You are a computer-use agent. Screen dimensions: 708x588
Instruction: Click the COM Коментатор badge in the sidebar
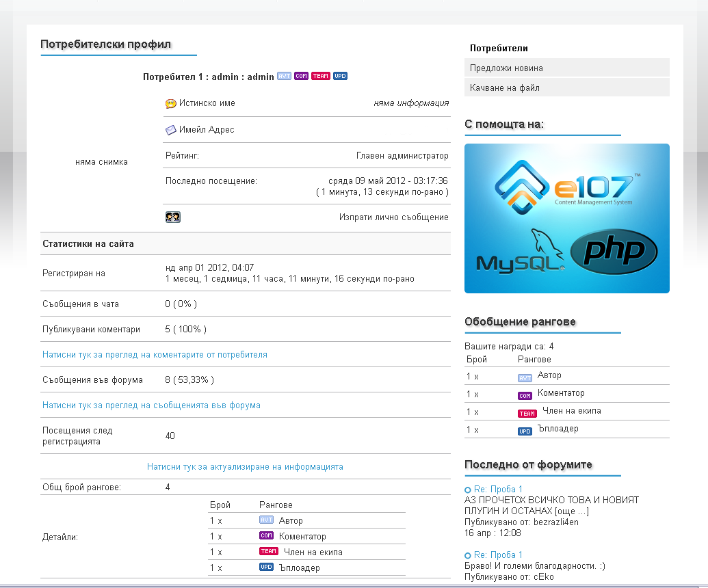coord(524,394)
